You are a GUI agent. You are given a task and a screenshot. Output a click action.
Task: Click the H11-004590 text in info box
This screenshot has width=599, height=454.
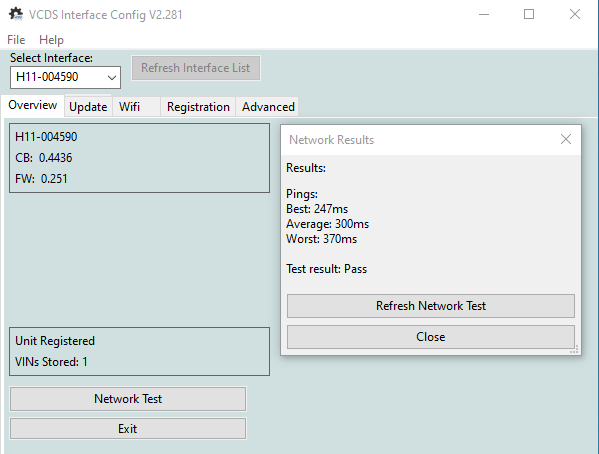(x=46, y=136)
